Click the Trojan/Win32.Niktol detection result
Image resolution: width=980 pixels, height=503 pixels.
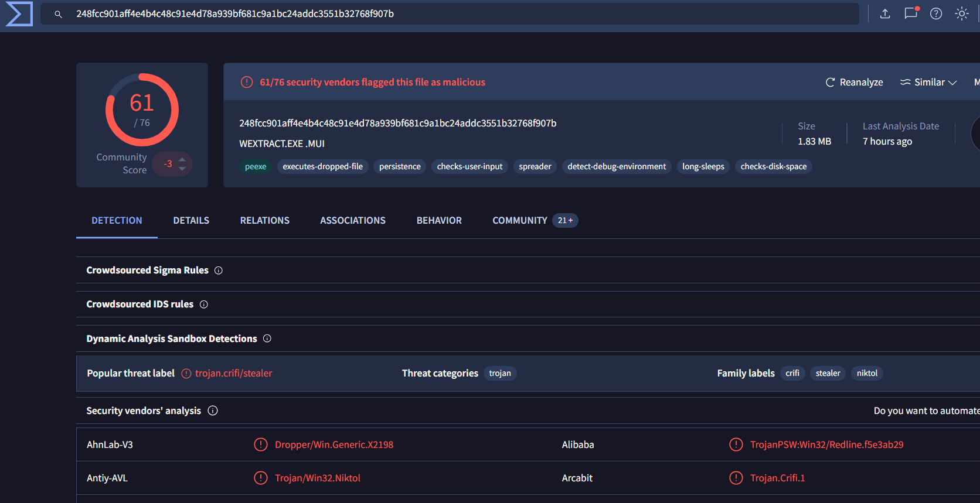318,478
